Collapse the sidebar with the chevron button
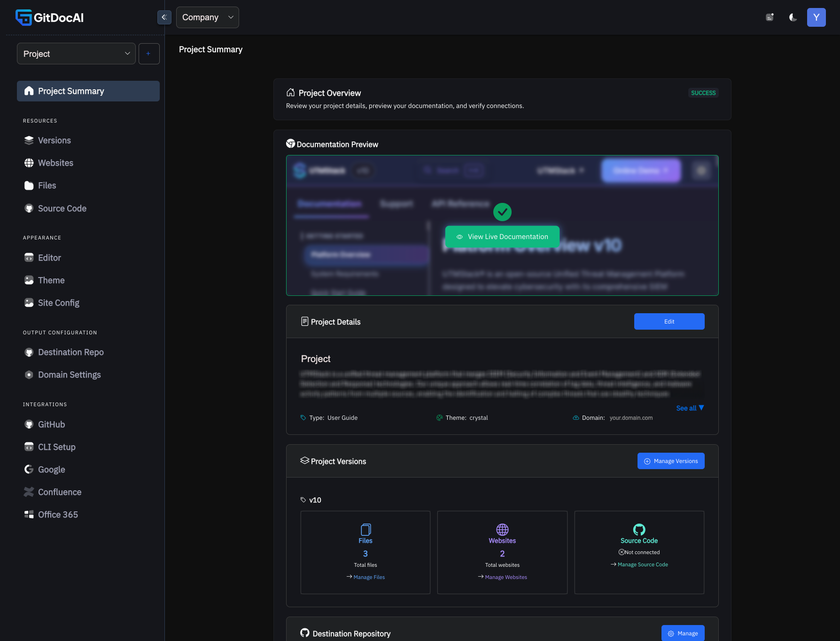840x641 pixels. tap(164, 17)
